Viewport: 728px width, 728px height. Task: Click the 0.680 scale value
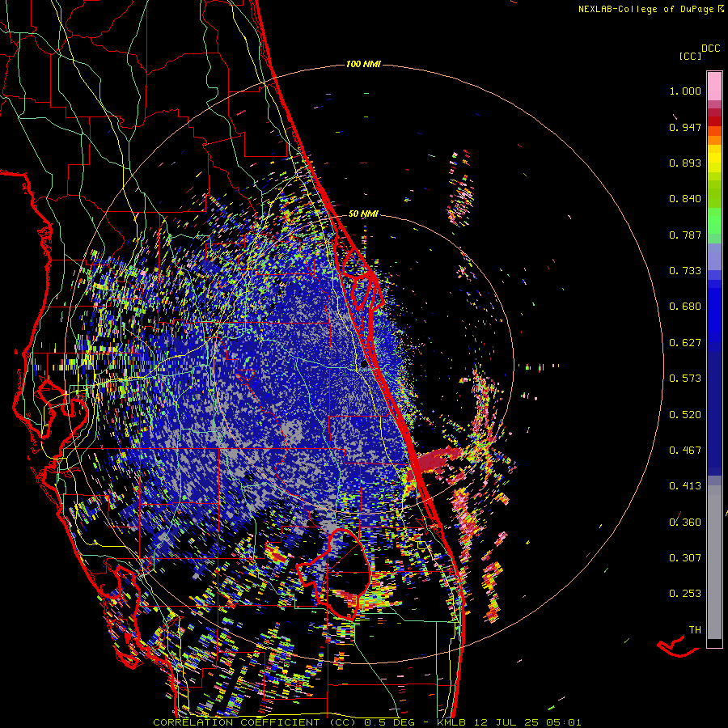click(x=685, y=307)
